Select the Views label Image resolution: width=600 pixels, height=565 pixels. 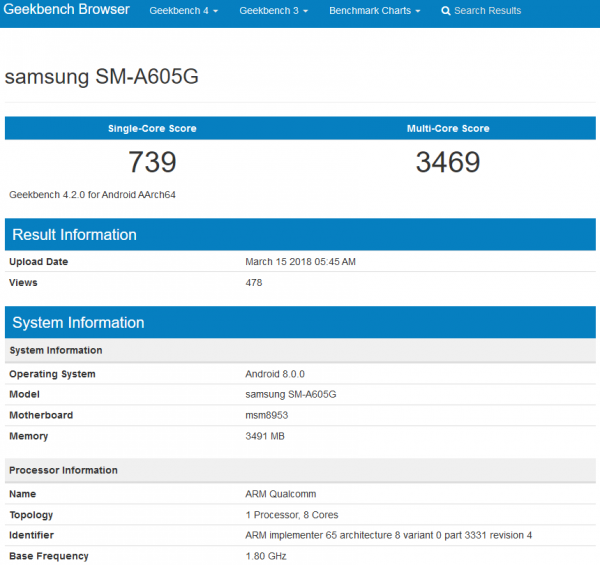click(x=23, y=283)
